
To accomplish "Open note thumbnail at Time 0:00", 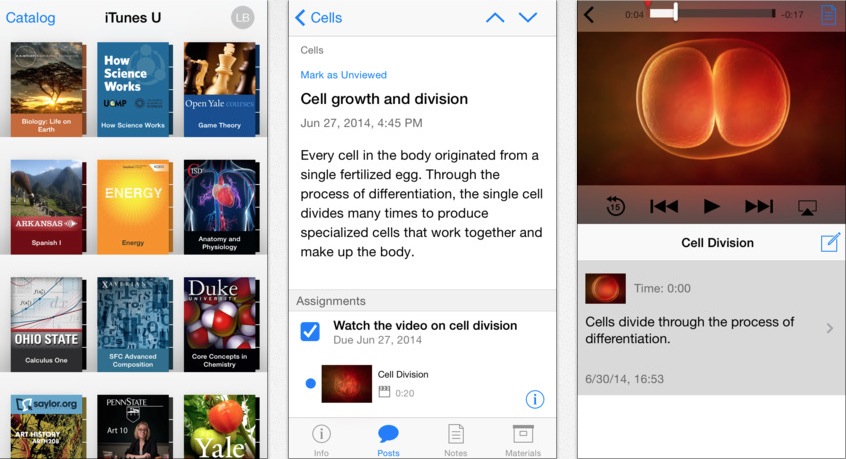I will 605,289.
